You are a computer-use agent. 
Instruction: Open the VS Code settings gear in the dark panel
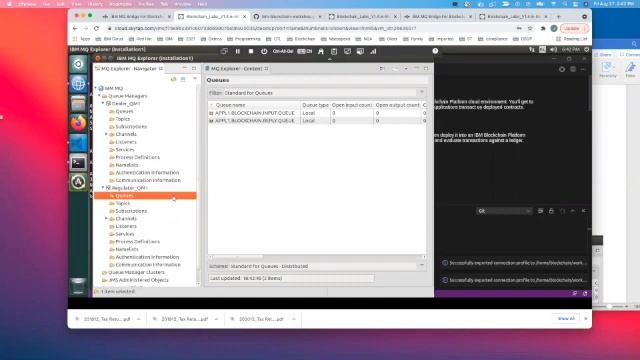[x=562, y=69]
